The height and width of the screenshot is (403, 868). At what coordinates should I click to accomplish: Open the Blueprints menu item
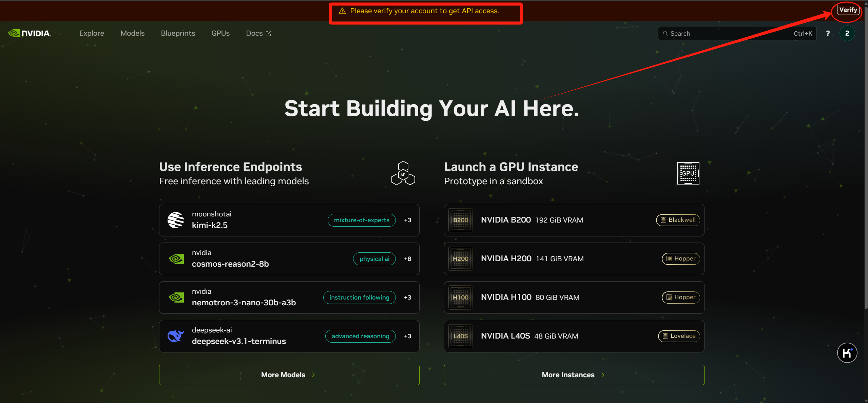178,33
